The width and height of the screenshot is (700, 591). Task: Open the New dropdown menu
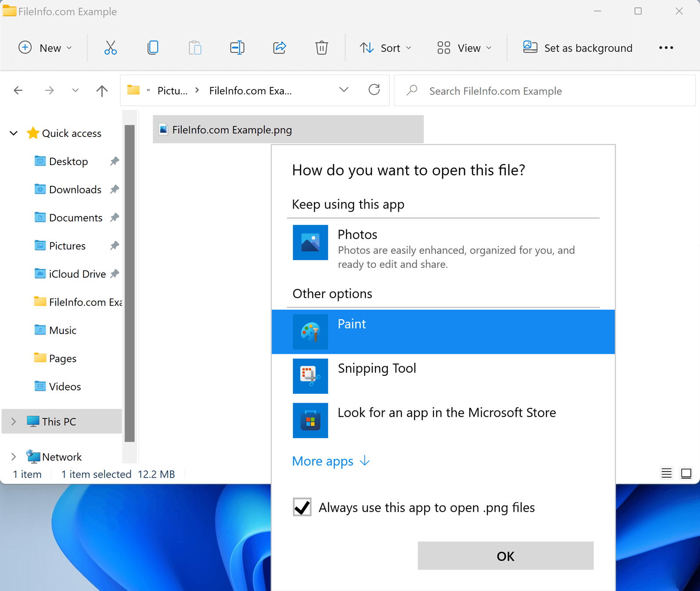point(45,47)
